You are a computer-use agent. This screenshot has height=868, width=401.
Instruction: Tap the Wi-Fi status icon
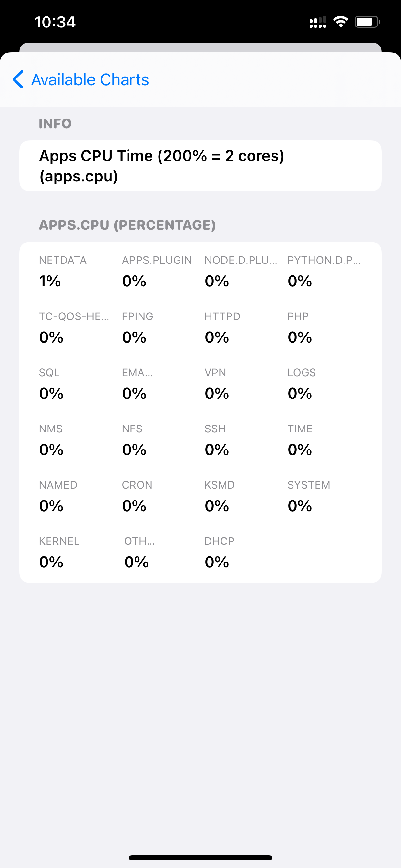coord(341,22)
